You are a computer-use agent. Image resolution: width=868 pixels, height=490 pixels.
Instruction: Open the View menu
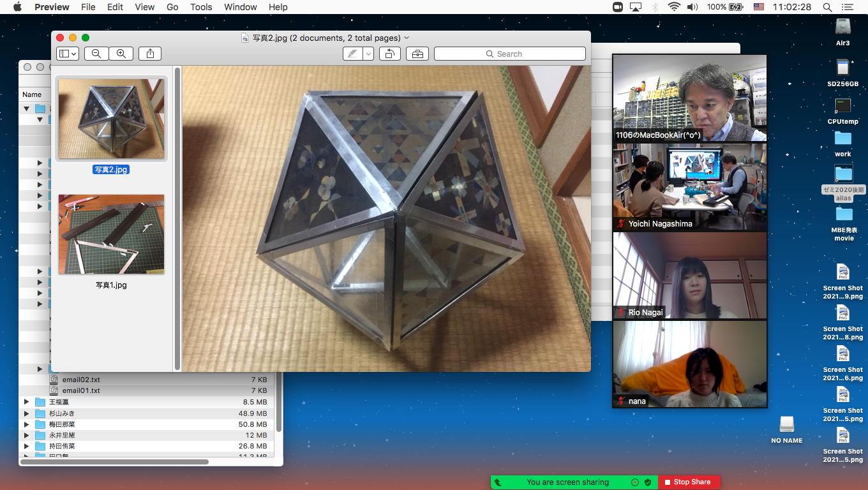145,7
